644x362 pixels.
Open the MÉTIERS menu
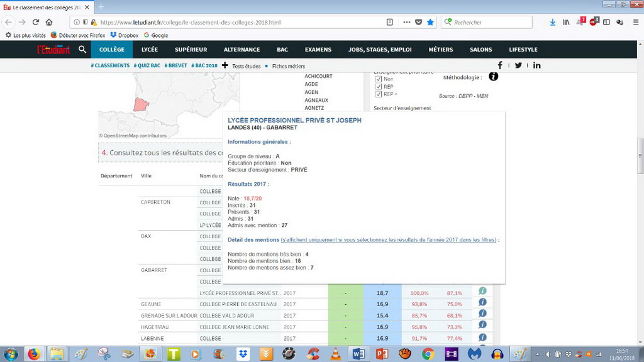(x=441, y=49)
